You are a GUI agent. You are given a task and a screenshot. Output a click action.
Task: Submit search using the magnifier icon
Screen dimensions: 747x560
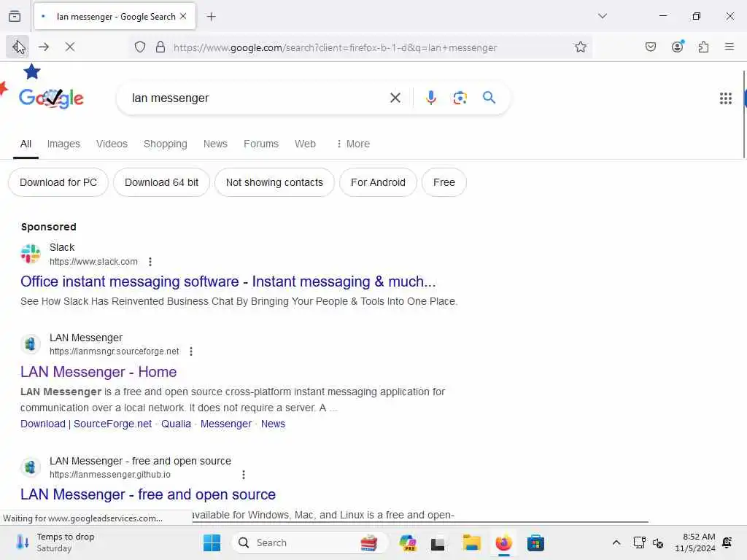(489, 98)
